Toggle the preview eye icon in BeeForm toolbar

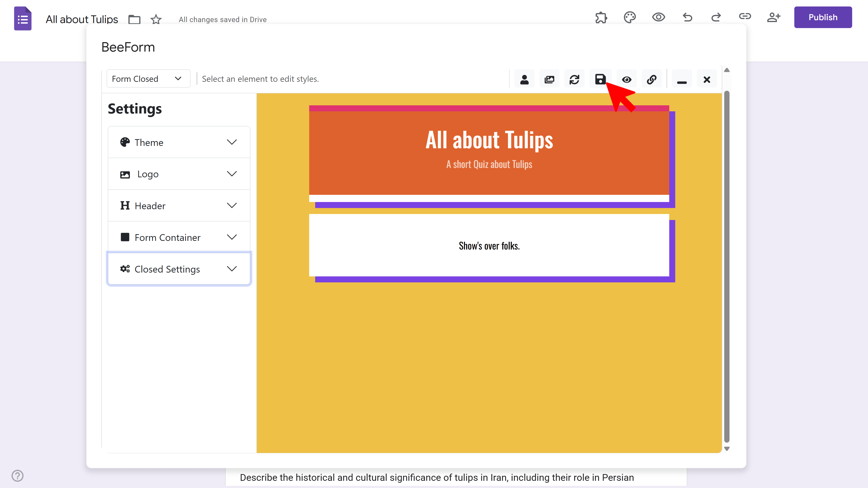click(x=627, y=79)
